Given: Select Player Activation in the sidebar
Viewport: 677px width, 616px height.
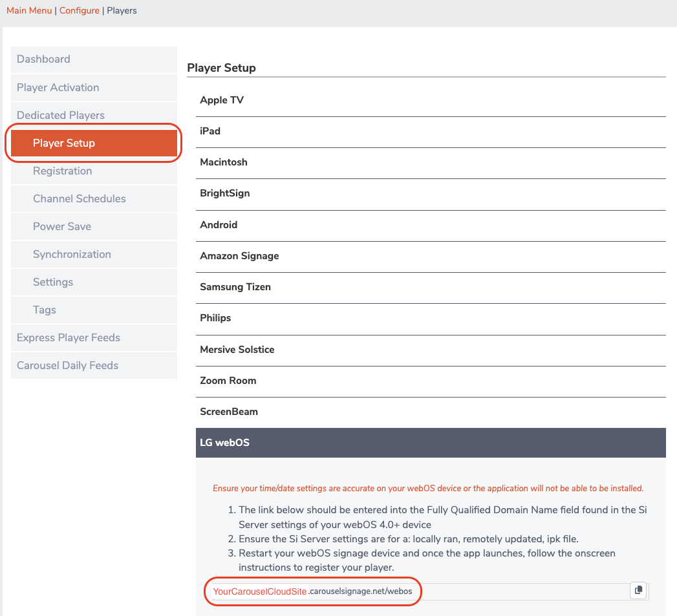Looking at the screenshot, I should click(94, 87).
